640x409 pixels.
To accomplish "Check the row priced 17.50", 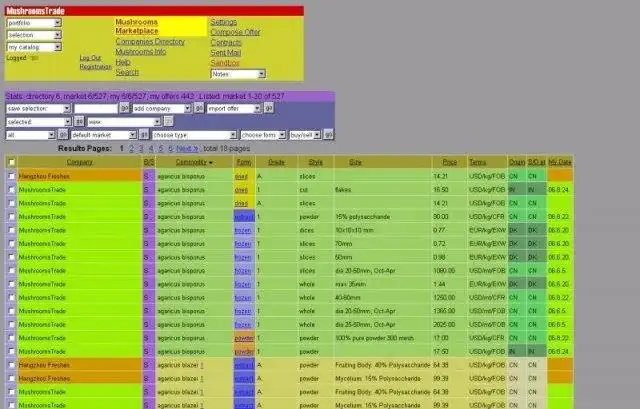I will click(12, 351).
